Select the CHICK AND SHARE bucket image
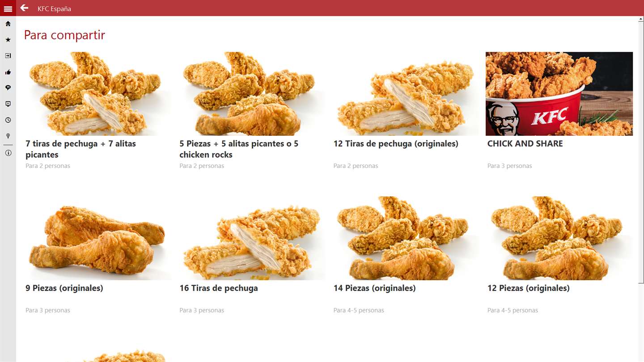Screen dimensions: 644x362 (x=559, y=94)
